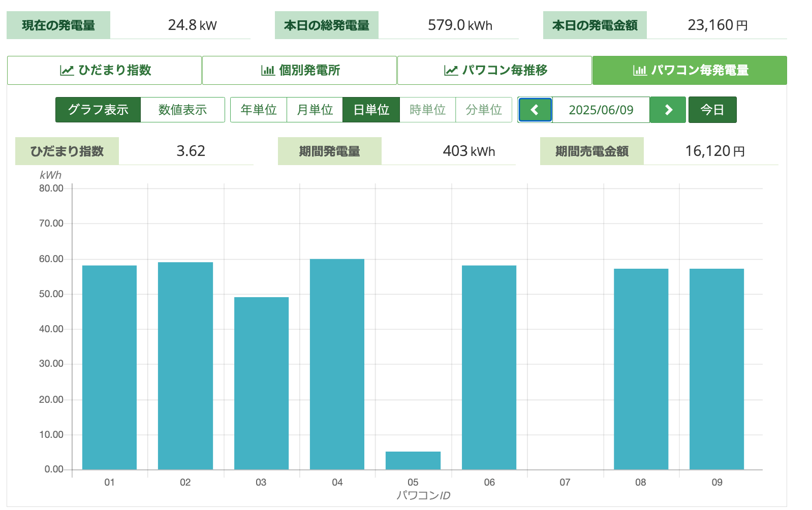812x510 pixels.
Task: Click the short bar for パワコン 05
Action: coord(413,460)
